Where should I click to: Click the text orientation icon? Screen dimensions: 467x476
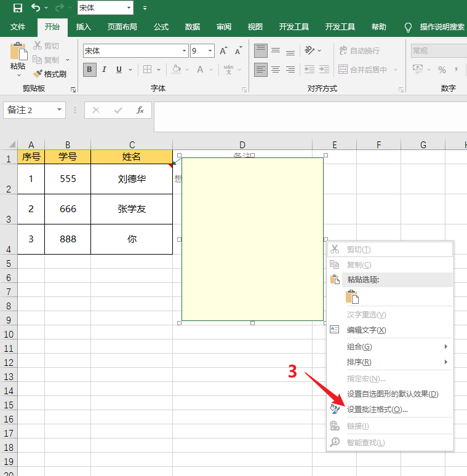click(x=309, y=50)
